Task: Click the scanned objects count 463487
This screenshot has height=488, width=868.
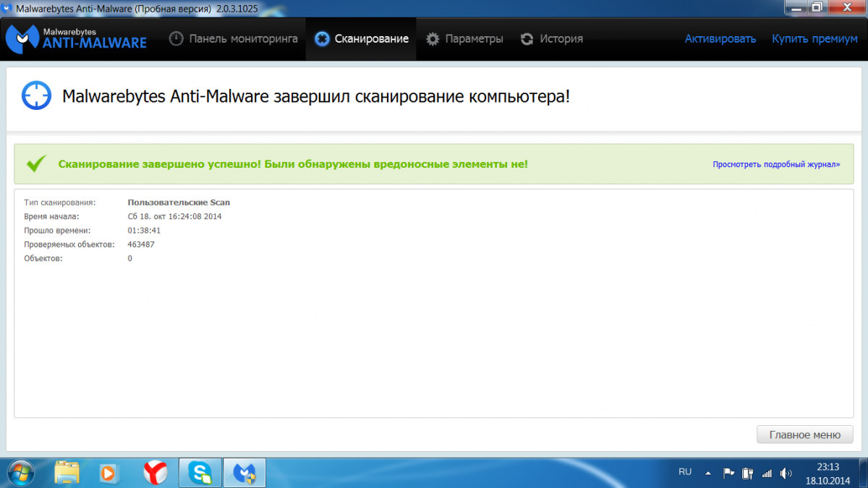Action: pos(141,244)
